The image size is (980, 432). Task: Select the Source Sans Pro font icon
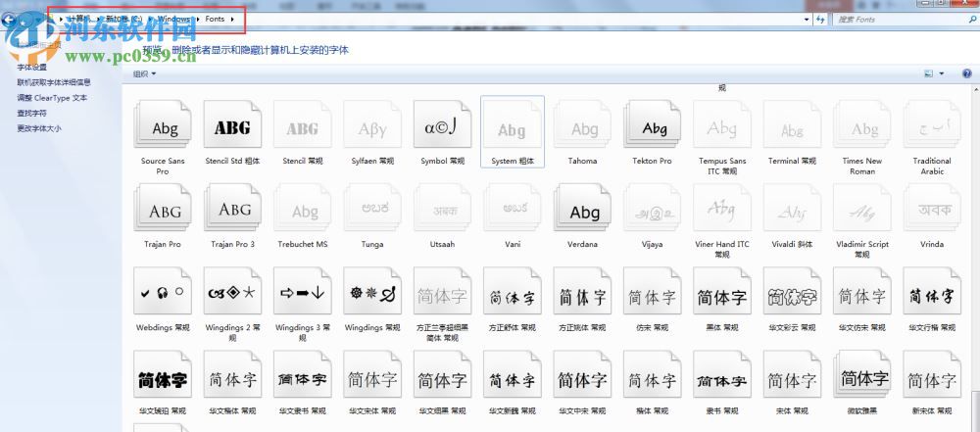click(163, 124)
